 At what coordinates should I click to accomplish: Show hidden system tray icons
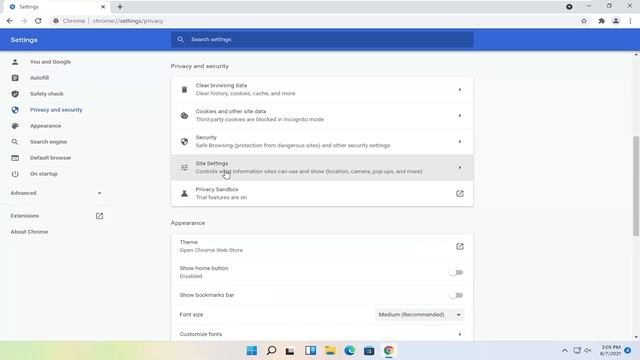pyautogui.click(x=564, y=351)
